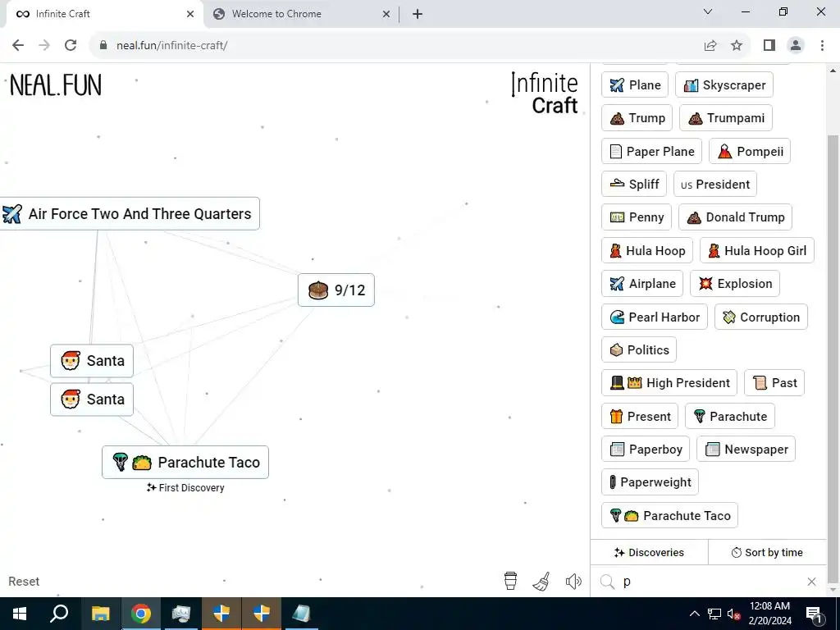Select the High President sidebar item

tap(669, 382)
